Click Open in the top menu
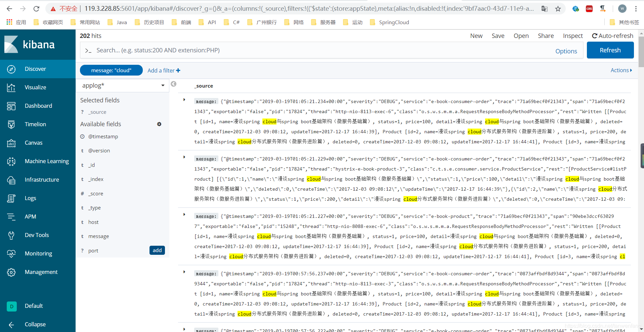 (x=521, y=36)
